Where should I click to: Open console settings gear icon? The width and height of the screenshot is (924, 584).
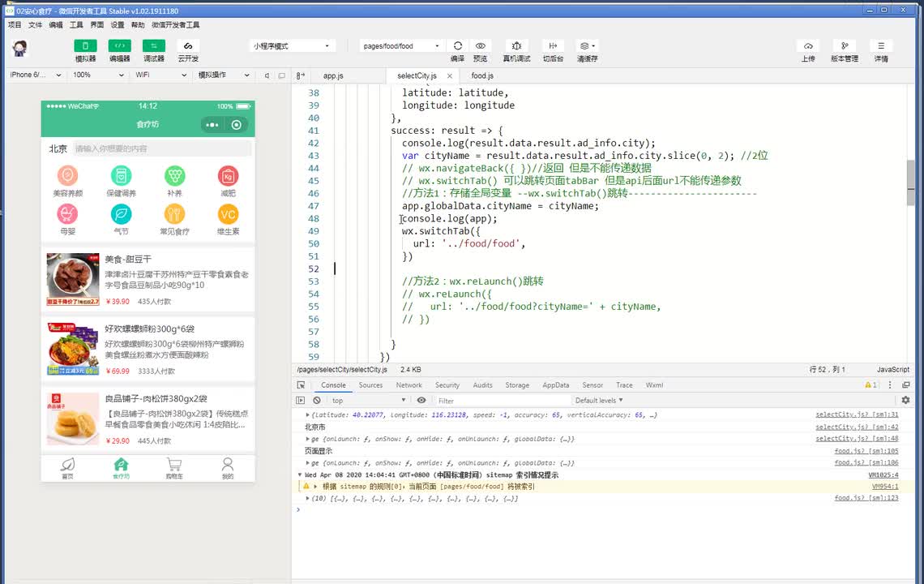[905, 401]
